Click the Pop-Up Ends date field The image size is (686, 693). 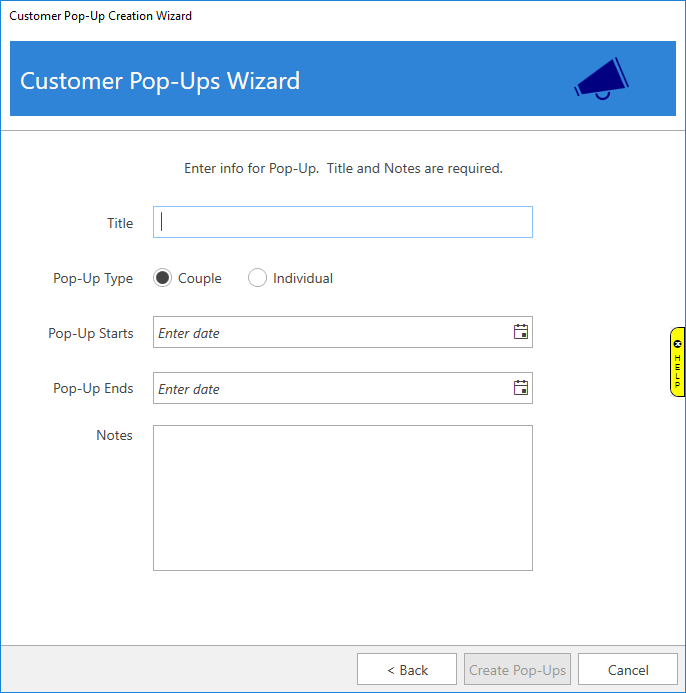tap(330, 389)
